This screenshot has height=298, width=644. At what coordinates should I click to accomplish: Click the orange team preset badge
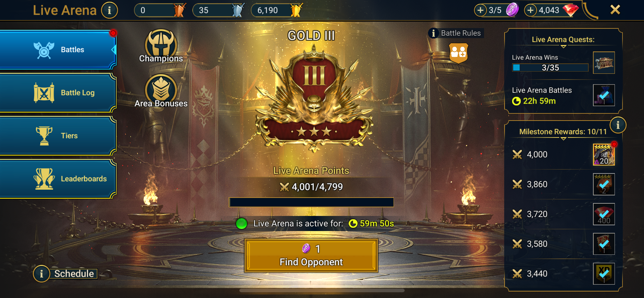click(459, 53)
